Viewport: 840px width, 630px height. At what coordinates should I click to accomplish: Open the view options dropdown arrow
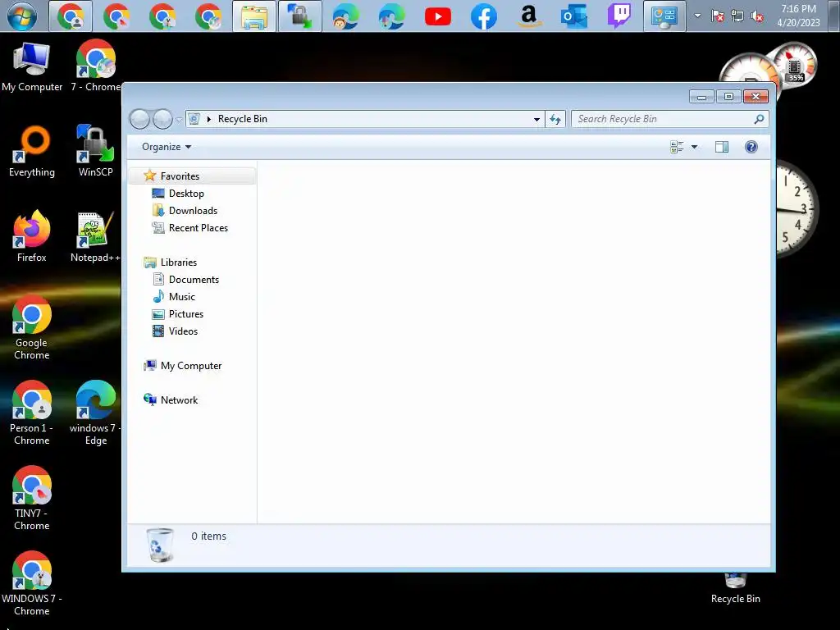pos(694,147)
